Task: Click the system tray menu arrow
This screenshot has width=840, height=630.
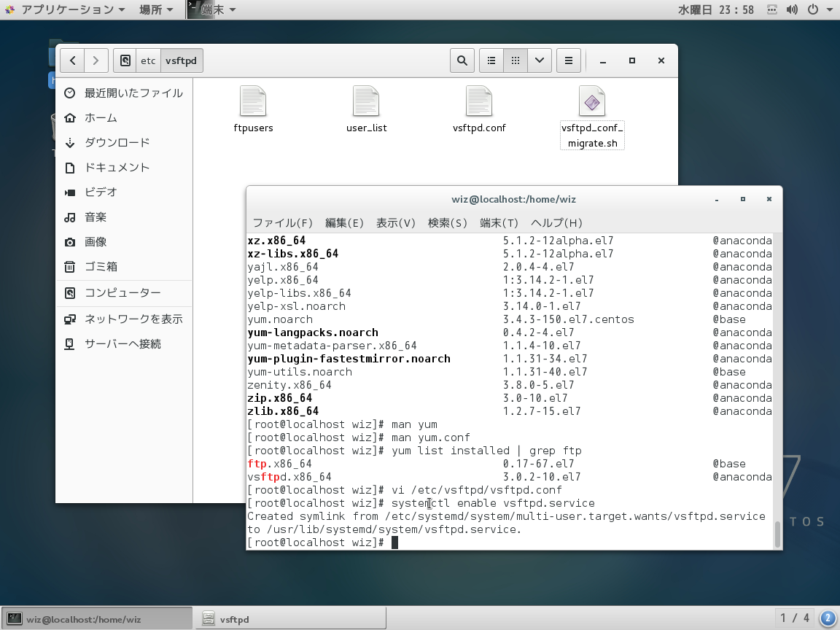Action: [x=831, y=9]
